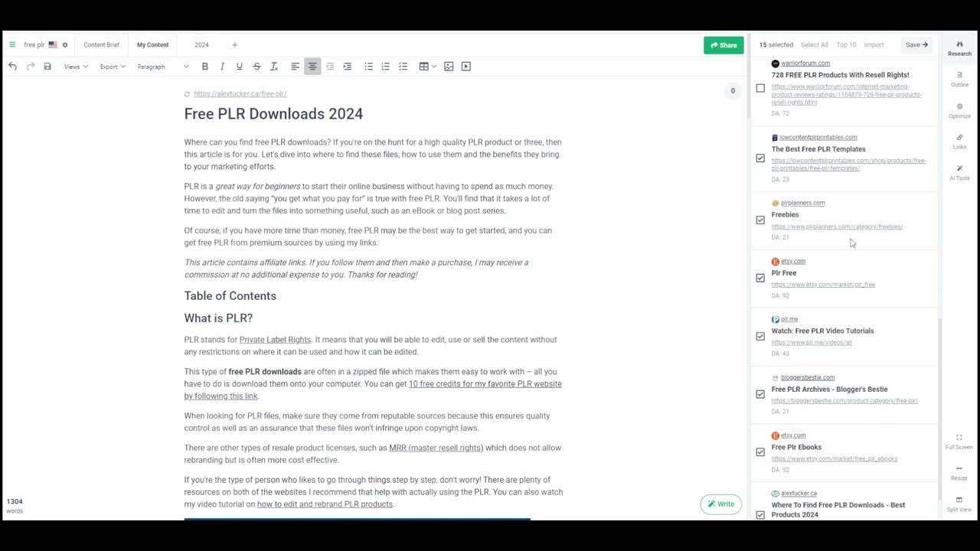980x551 pixels.
Task: Add a new tab with plus
Action: coord(235,45)
